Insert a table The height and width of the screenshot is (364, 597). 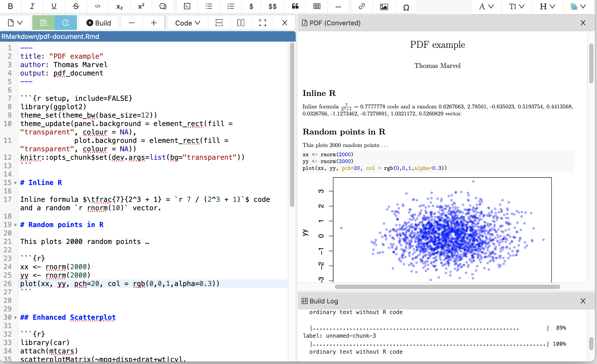coord(317,6)
